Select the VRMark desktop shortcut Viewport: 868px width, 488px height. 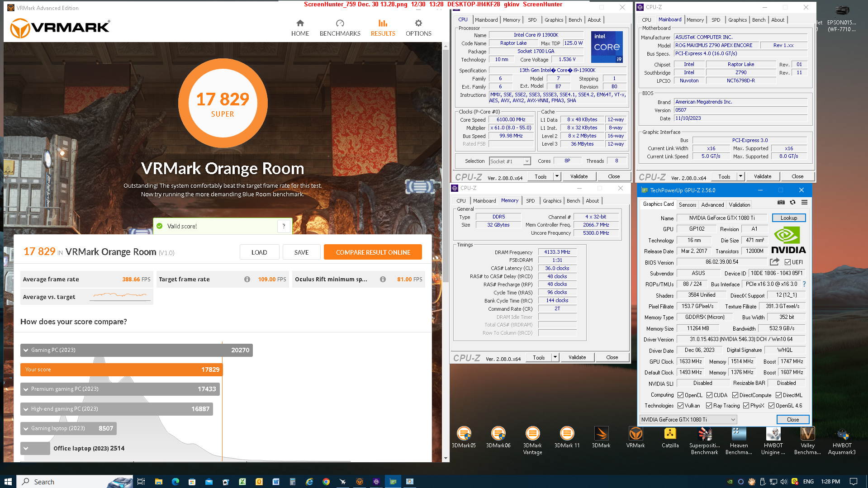tap(636, 438)
